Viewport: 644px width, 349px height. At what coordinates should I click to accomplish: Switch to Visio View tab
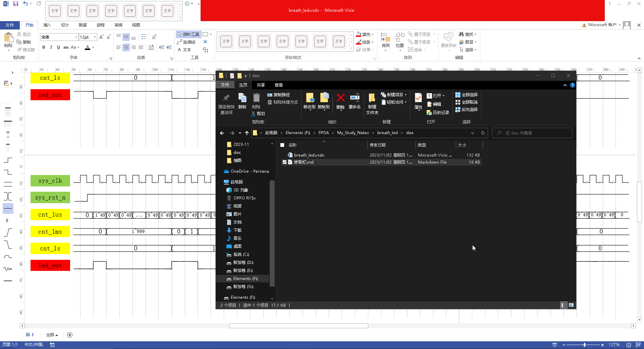[136, 25]
